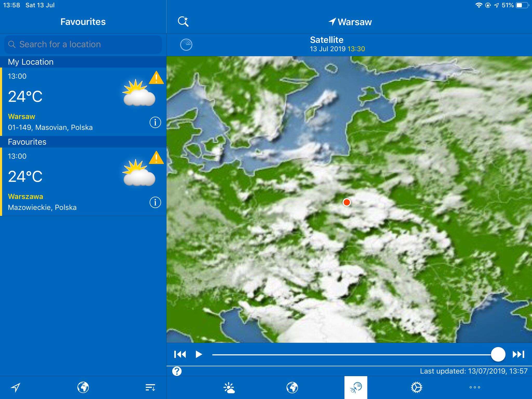The width and height of the screenshot is (532, 399).
Task: Click the Satellite heading text
Action: [x=327, y=40]
